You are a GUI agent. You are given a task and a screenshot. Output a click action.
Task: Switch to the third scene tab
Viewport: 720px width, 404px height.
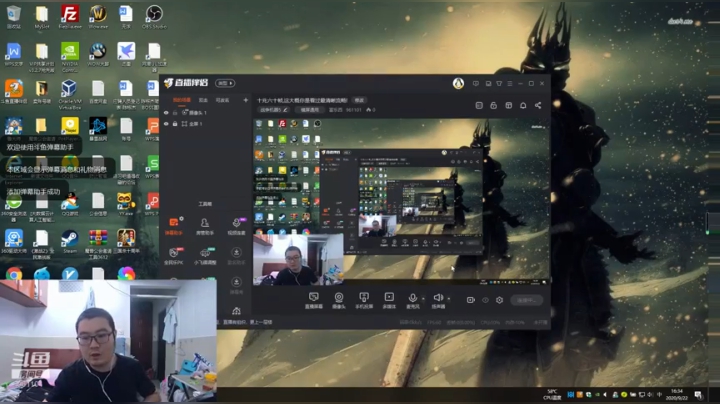(222, 100)
